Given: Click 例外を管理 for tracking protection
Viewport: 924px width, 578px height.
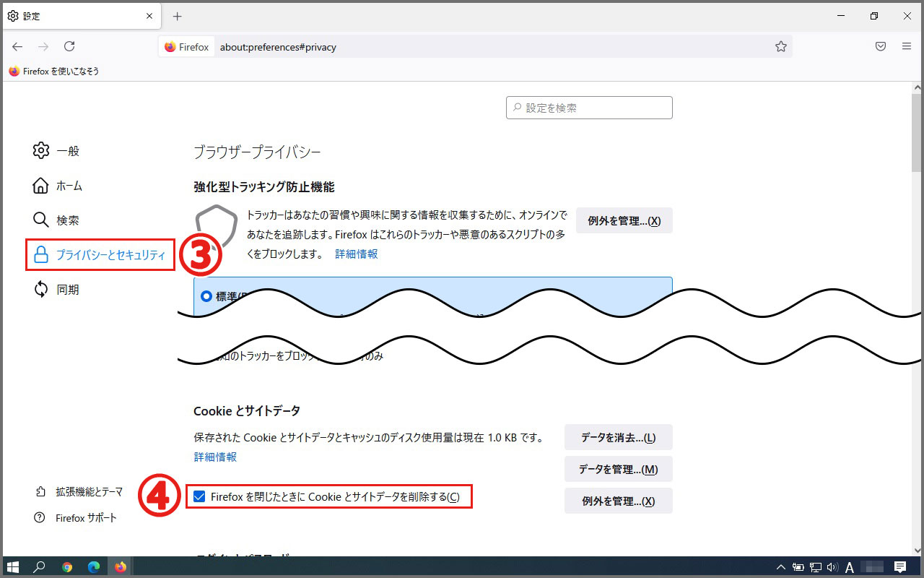Looking at the screenshot, I should tap(624, 221).
